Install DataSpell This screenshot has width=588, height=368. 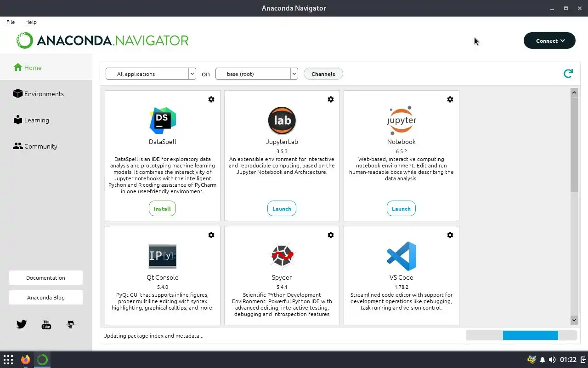(x=162, y=208)
